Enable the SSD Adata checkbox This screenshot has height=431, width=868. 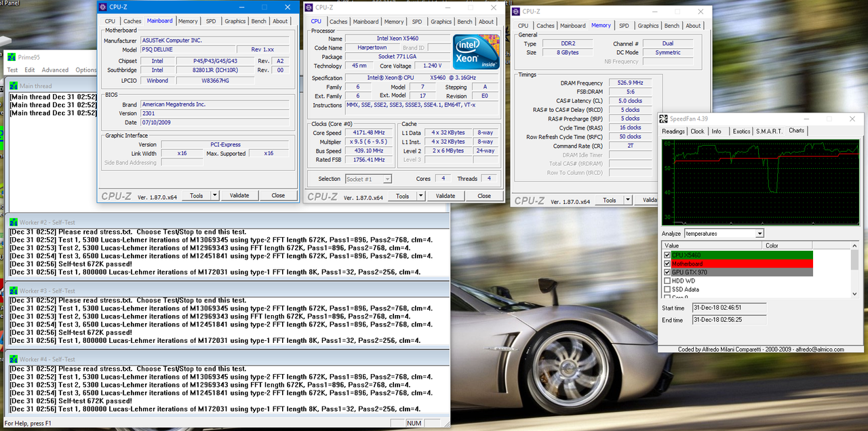click(667, 289)
